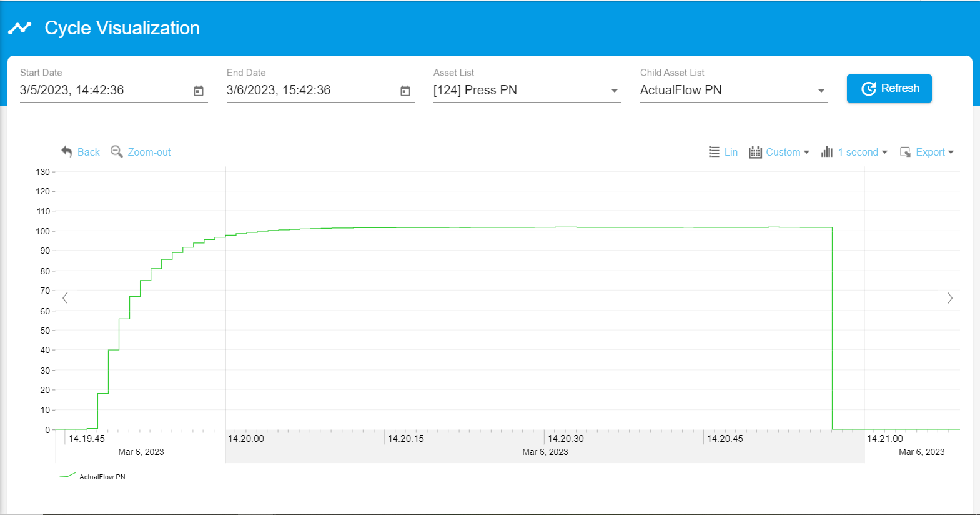Click the 14:20:45 time axis label
This screenshot has width=980, height=515.
click(725, 439)
